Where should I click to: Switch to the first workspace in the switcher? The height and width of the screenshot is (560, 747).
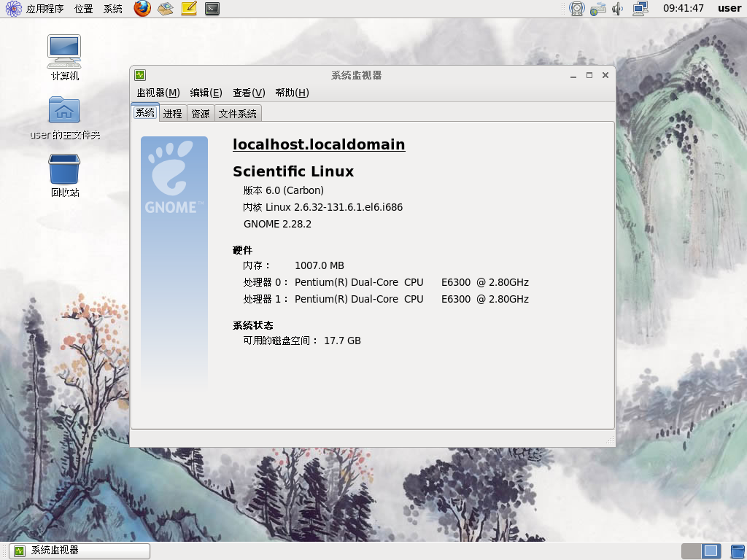pyautogui.click(x=691, y=551)
